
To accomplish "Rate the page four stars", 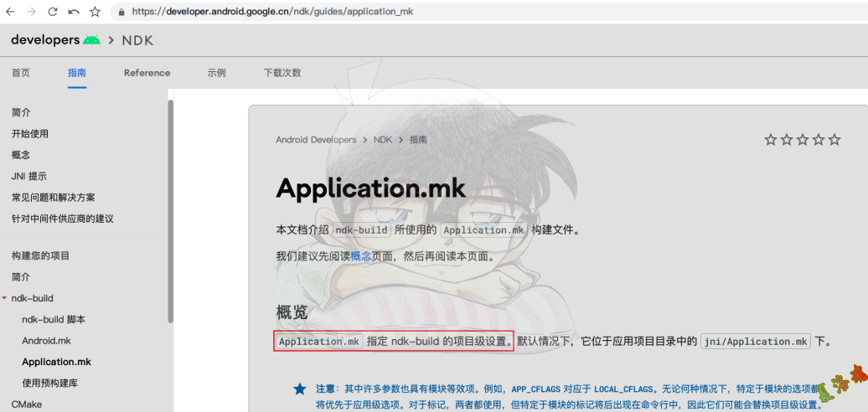I will [819, 140].
